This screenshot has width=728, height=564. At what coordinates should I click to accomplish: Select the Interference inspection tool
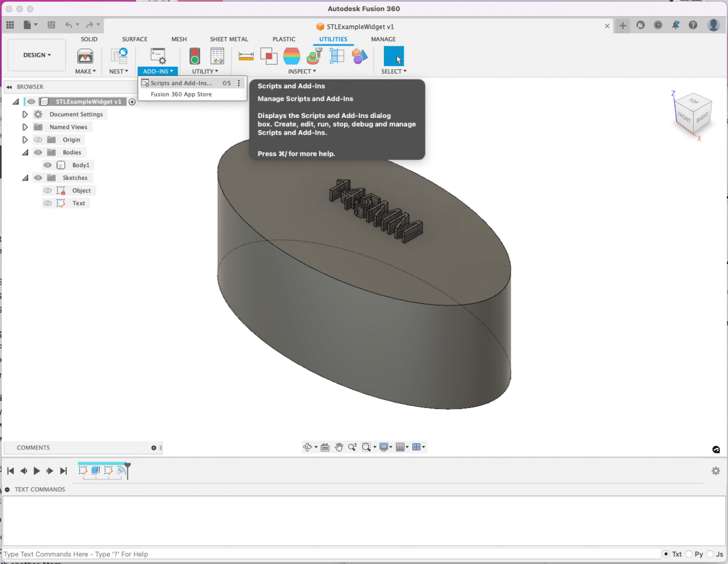point(269,56)
